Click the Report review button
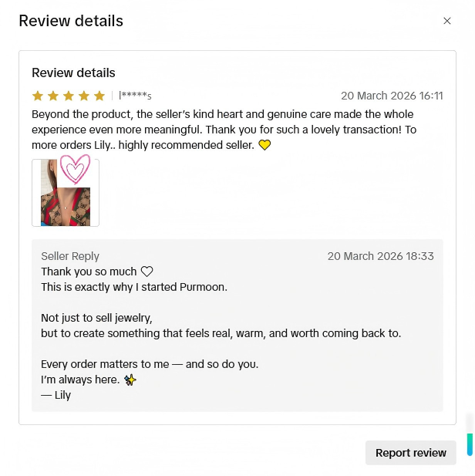This screenshot has width=475, height=476. click(x=410, y=453)
